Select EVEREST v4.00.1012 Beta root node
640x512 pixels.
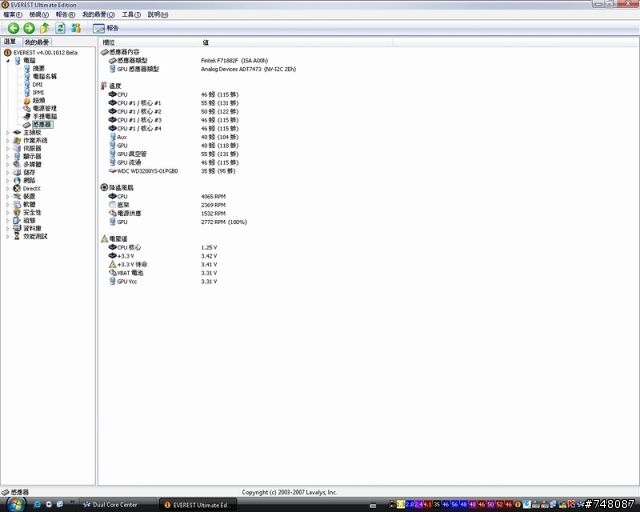(45, 53)
